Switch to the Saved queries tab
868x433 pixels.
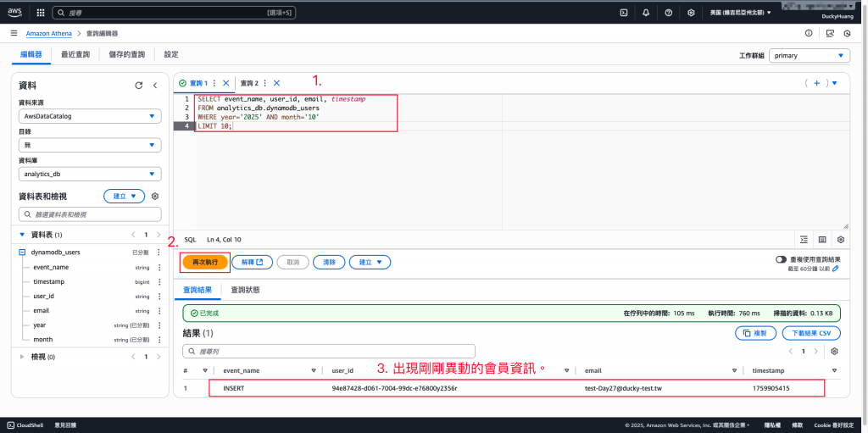(127, 55)
